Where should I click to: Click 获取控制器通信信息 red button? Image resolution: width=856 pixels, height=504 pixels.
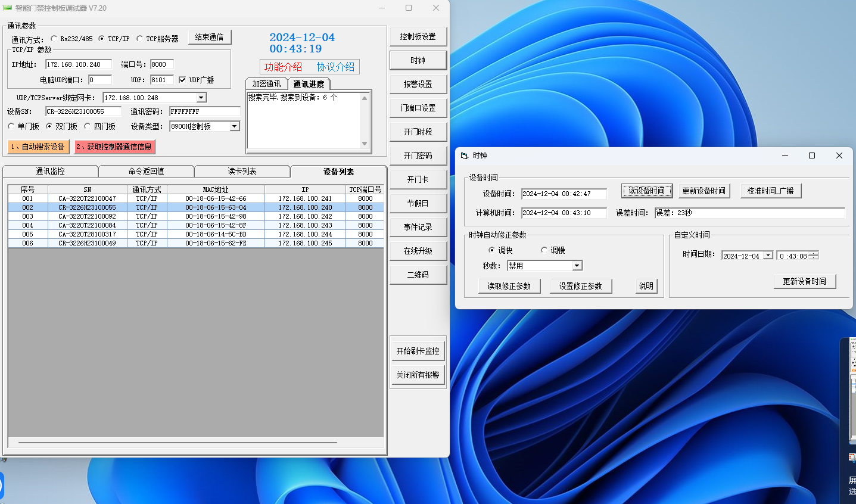click(x=114, y=147)
